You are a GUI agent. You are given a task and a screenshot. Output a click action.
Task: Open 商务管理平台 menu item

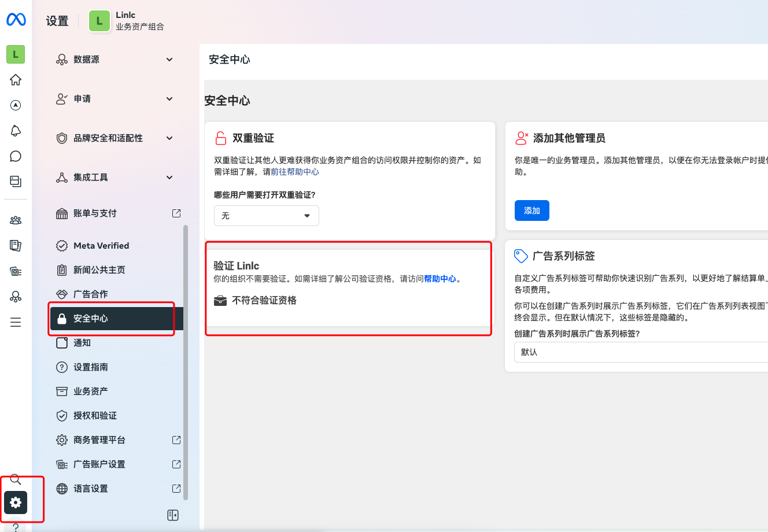118,440
